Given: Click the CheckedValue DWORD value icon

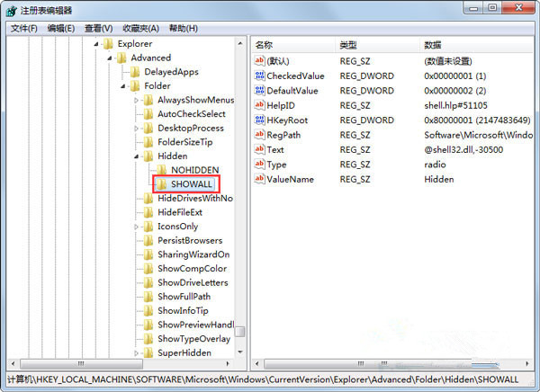Looking at the screenshot, I should pyautogui.click(x=259, y=76).
